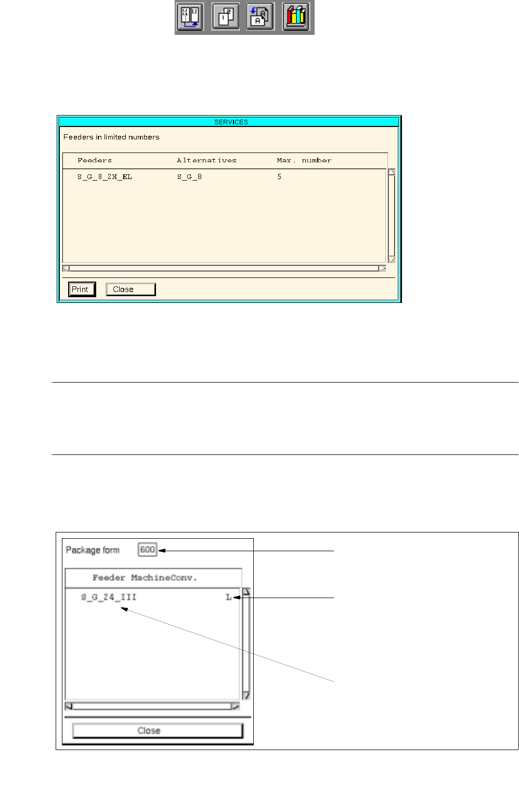This screenshot has width=519, height=812.
Task: Click the Package form label
Action: tap(93, 550)
